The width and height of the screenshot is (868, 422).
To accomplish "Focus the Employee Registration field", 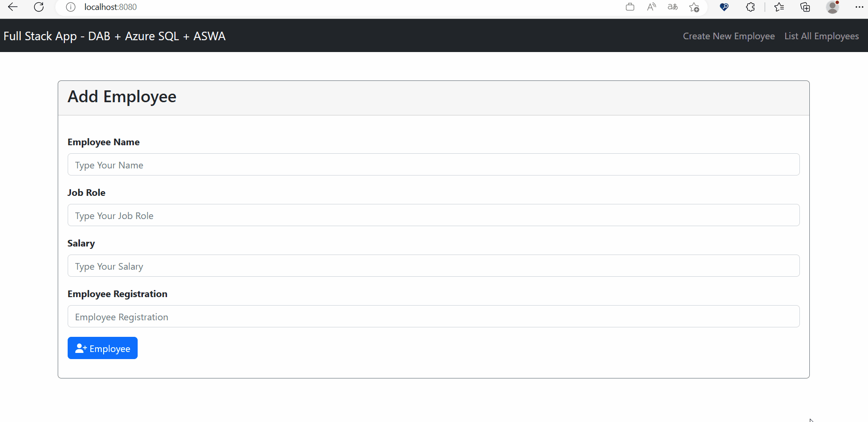I will [433, 316].
